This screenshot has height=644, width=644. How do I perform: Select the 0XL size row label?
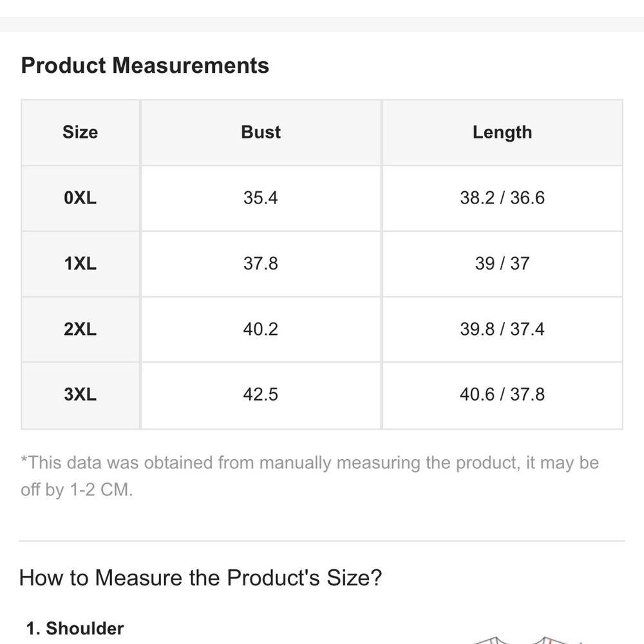tap(80, 198)
